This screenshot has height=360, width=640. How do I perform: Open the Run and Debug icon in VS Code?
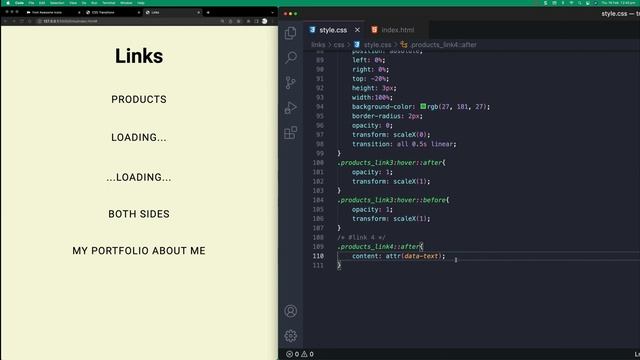[x=290, y=108]
